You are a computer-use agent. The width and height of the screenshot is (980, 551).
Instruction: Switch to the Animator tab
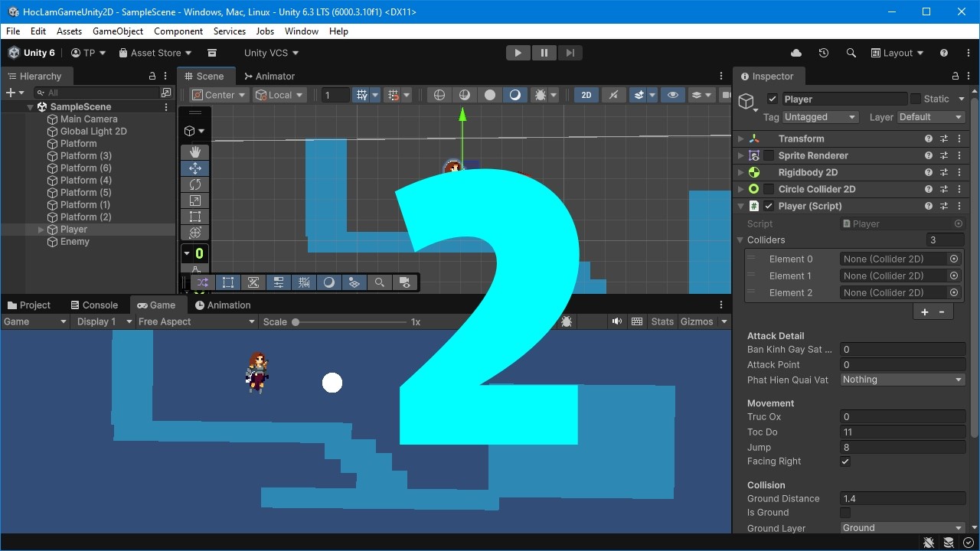(269, 77)
